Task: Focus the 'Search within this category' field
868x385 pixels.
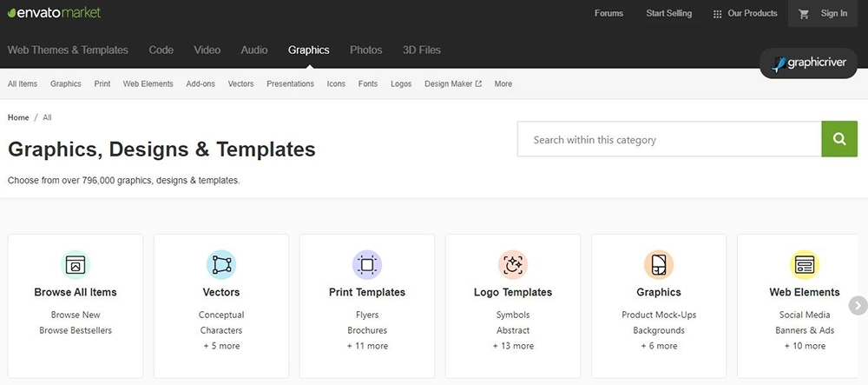Action: pos(669,139)
